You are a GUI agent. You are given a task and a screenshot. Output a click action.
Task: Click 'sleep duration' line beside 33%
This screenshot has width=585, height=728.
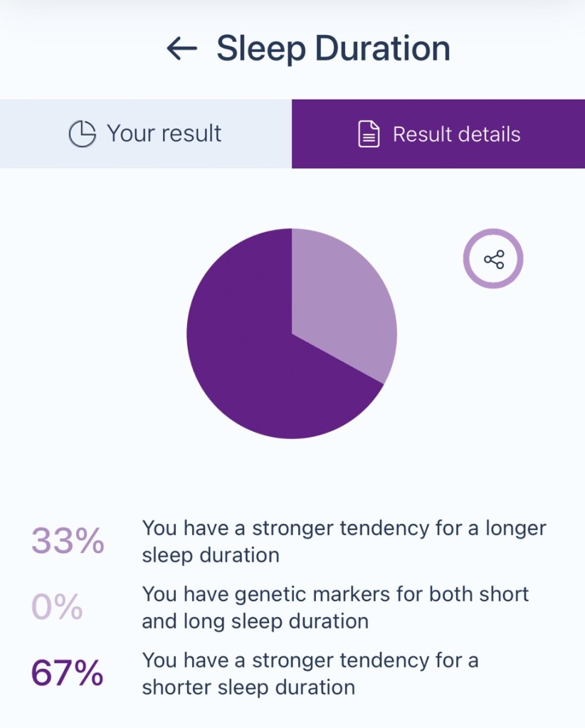coord(211,555)
